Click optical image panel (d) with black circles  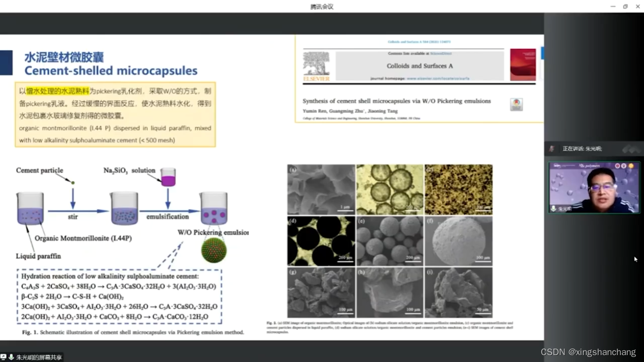[x=321, y=241]
